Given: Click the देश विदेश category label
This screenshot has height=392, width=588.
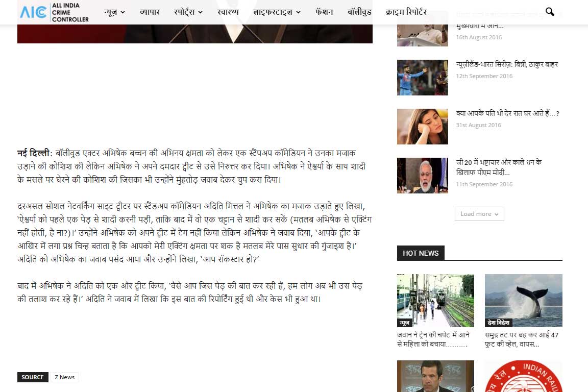Looking at the screenshot, I should click(x=498, y=323).
